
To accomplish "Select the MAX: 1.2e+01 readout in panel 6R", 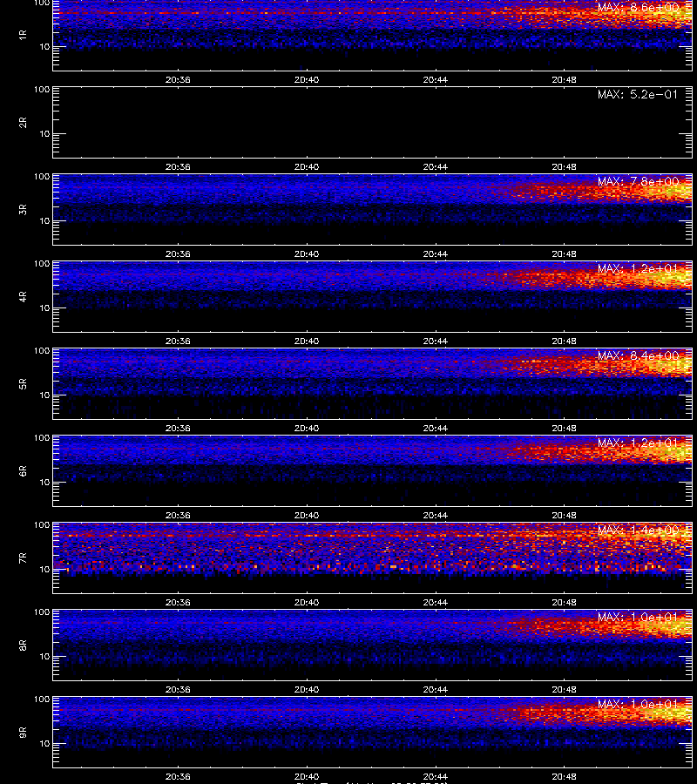I will click(x=638, y=443).
